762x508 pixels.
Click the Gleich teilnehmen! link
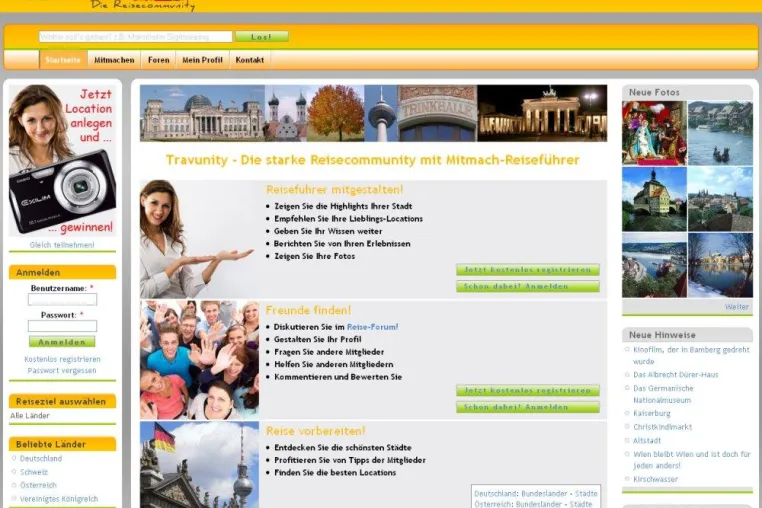coord(62,245)
